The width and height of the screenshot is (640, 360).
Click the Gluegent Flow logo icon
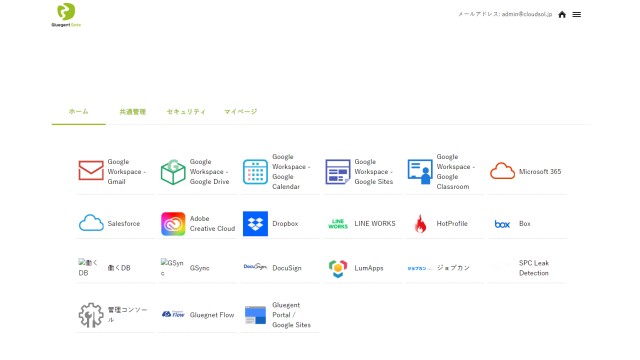(173, 314)
